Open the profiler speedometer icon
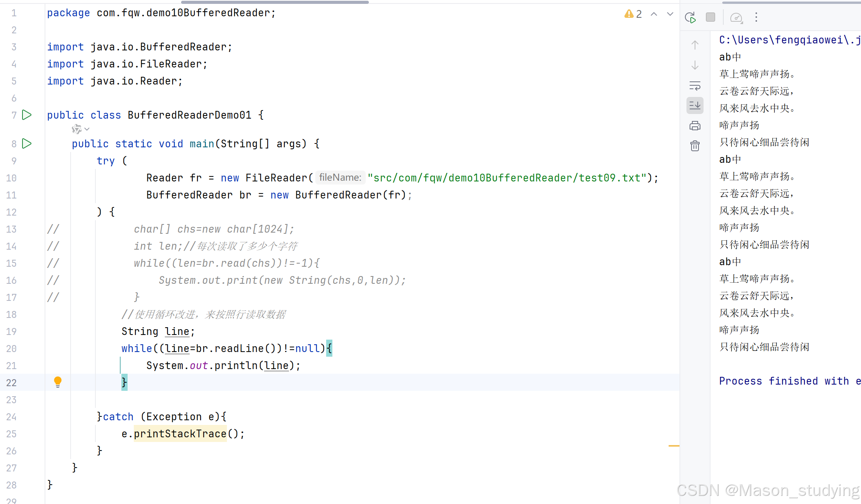This screenshot has height=504, width=861. pos(736,17)
